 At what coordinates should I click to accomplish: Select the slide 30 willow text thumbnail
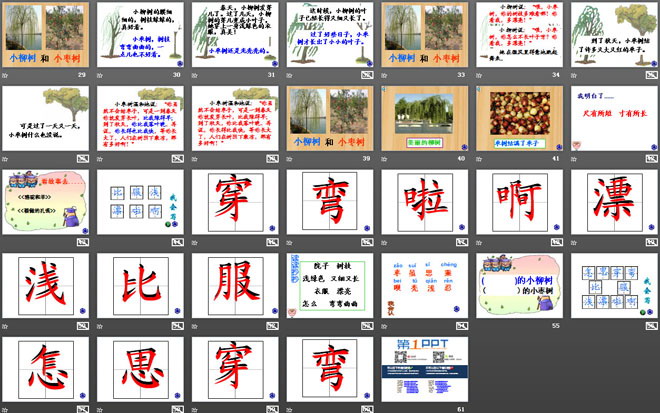pyautogui.click(x=140, y=35)
